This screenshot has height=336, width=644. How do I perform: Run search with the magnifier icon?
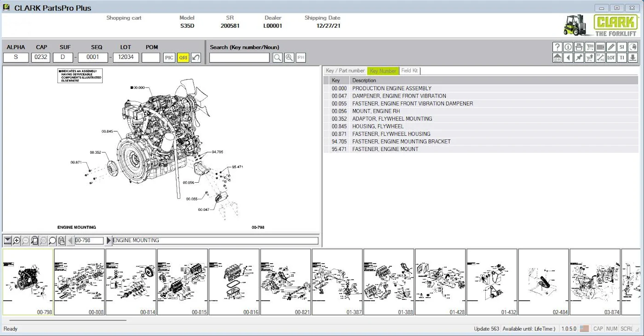(x=277, y=58)
